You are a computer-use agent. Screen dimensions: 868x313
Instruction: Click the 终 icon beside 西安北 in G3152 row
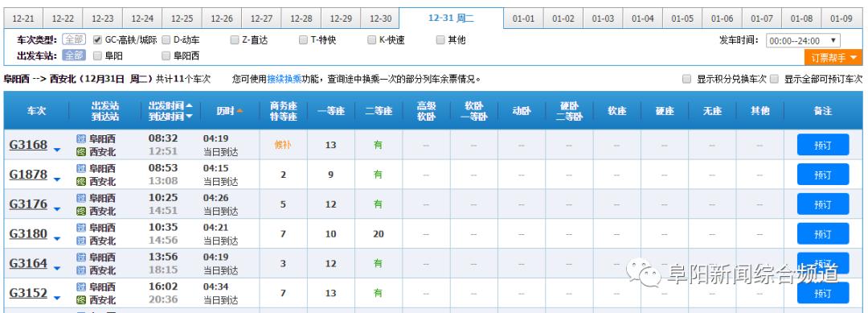click(x=81, y=300)
